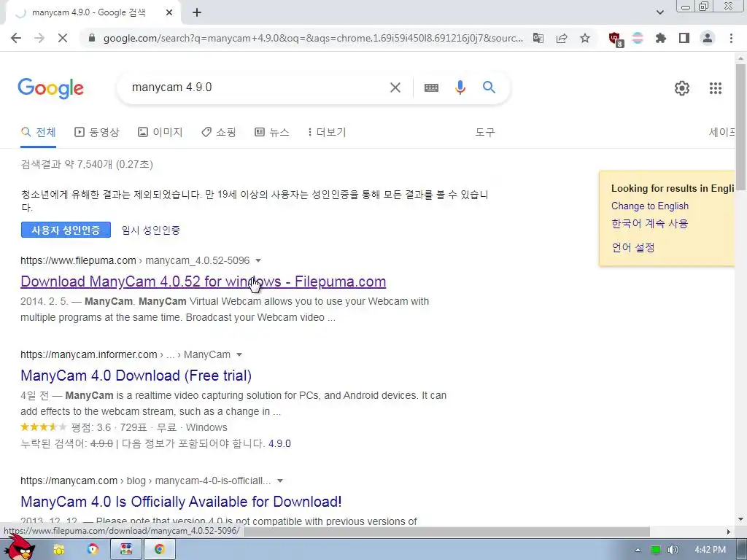Open striped circular extension icon
Viewport: 747px width, 560px height.
[638, 38]
